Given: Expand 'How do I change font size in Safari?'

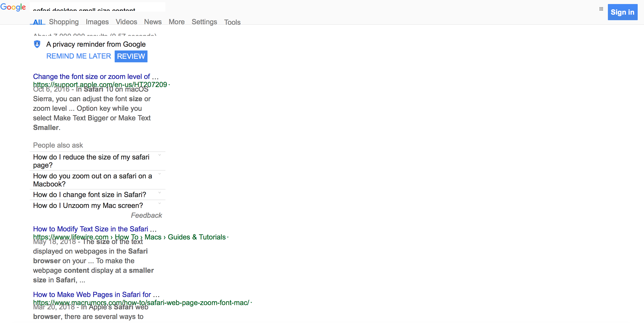Looking at the screenshot, I should [97, 195].
